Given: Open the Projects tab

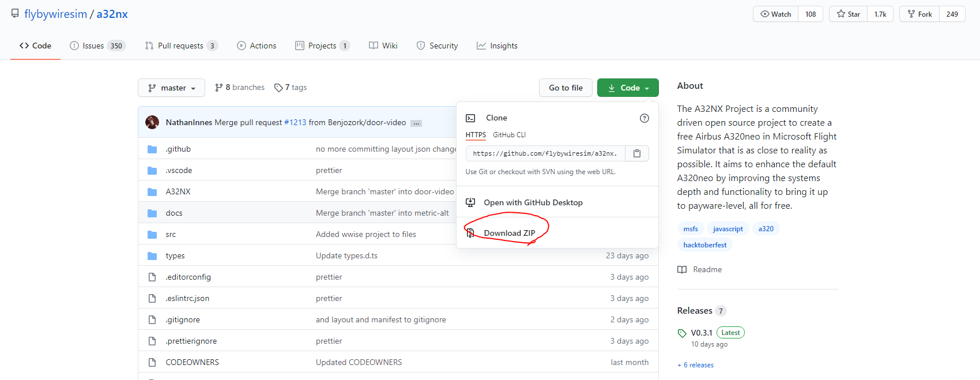Looking at the screenshot, I should tap(322, 46).
